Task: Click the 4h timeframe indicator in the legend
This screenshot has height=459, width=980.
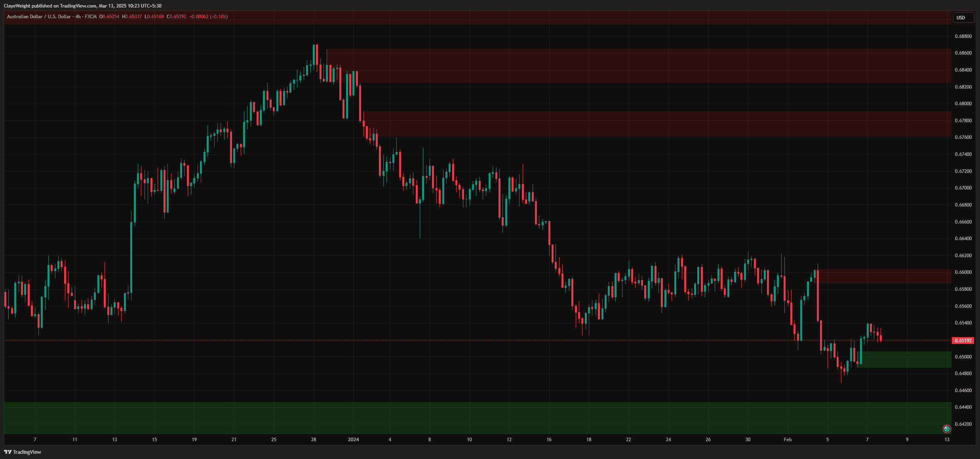Action: pyautogui.click(x=78, y=17)
